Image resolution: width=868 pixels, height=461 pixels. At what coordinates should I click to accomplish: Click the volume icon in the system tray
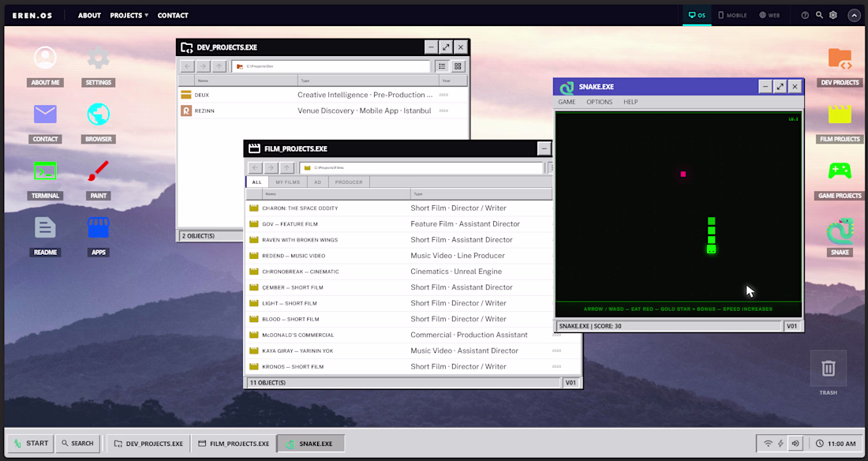click(795, 444)
